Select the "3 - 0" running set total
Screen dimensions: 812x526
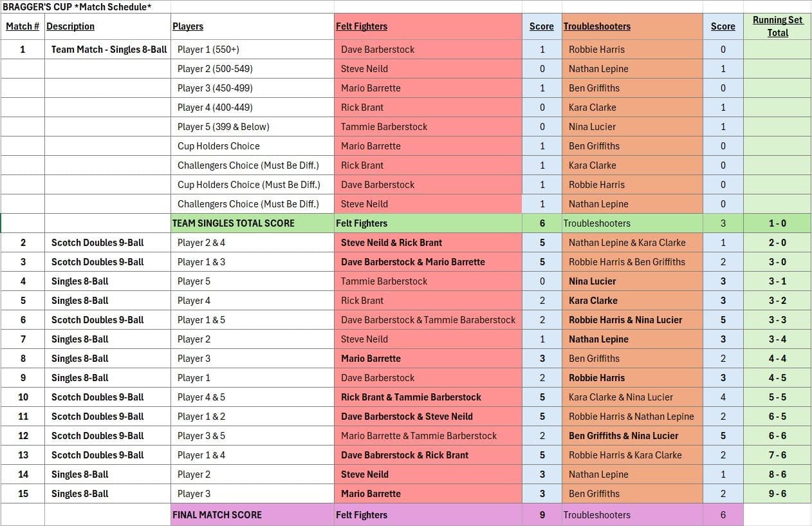(777, 262)
